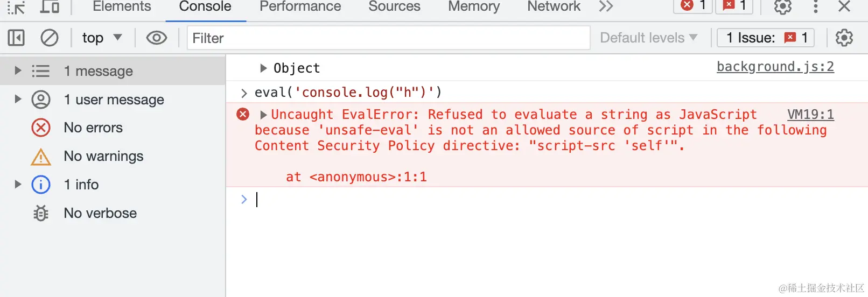Expand the Uncaught EvalError message
Image resolution: width=868 pixels, height=297 pixels.
[263, 115]
